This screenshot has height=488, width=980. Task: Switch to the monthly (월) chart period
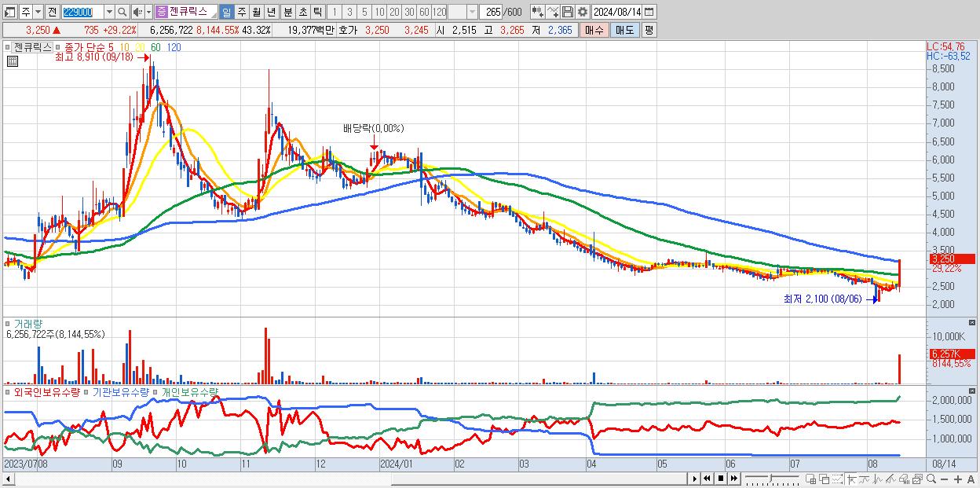tap(256, 12)
